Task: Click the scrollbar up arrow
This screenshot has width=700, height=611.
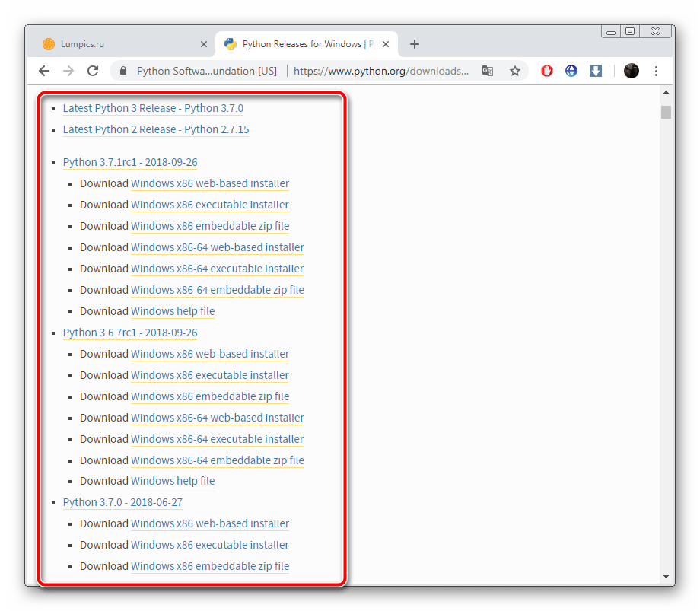Action: (x=666, y=92)
